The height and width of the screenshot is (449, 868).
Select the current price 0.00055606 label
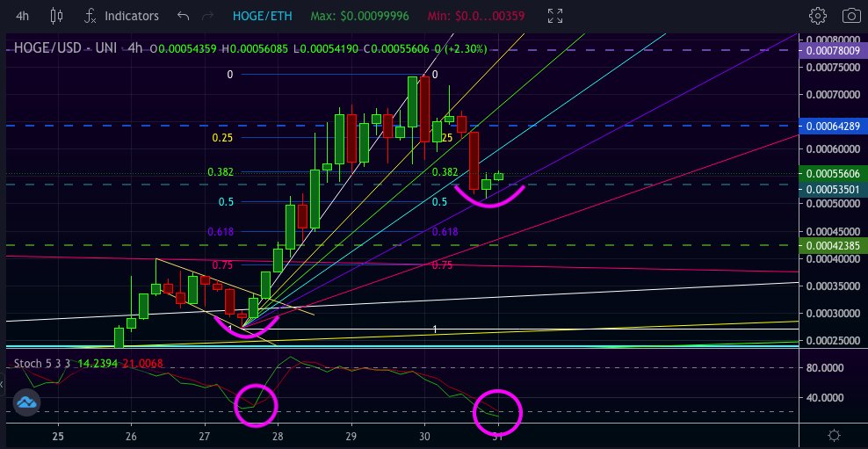coord(833,173)
